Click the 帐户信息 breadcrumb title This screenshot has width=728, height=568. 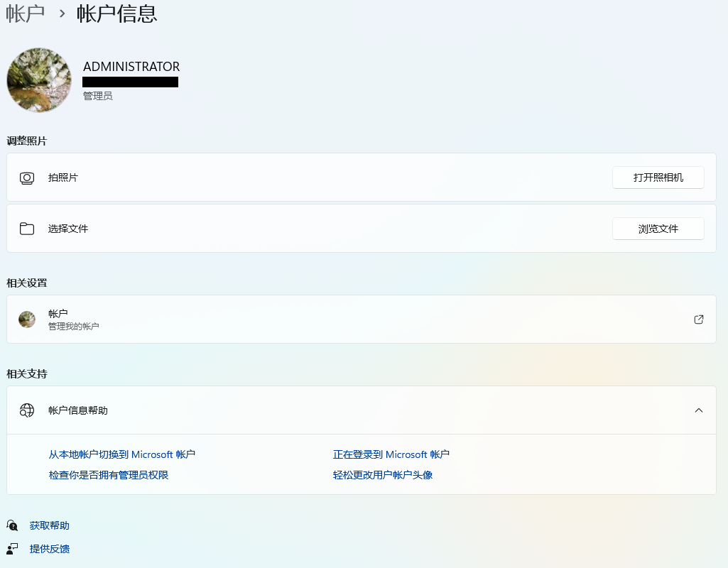117,13
